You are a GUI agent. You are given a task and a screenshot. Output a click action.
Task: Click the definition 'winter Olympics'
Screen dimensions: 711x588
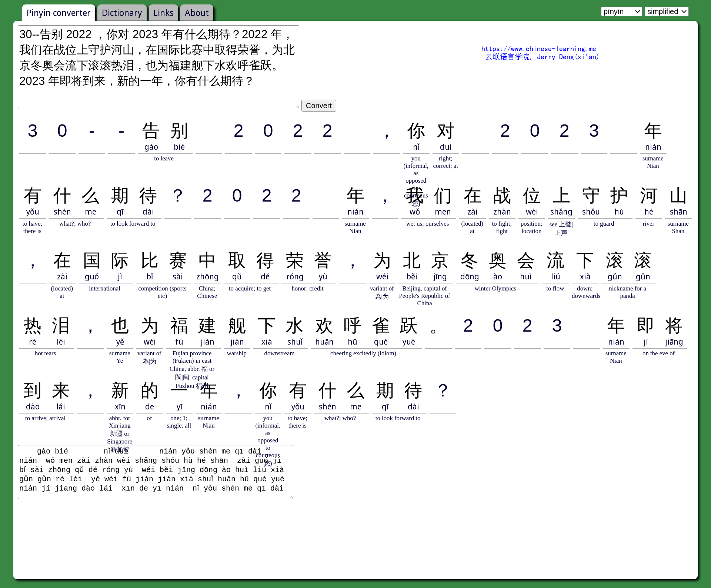(x=495, y=288)
